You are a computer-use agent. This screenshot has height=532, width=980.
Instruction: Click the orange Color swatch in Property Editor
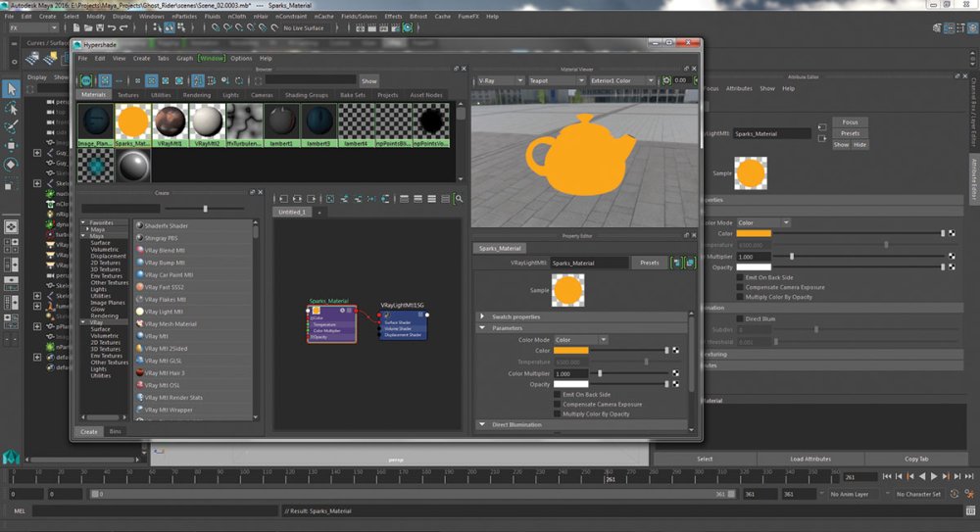click(x=570, y=351)
